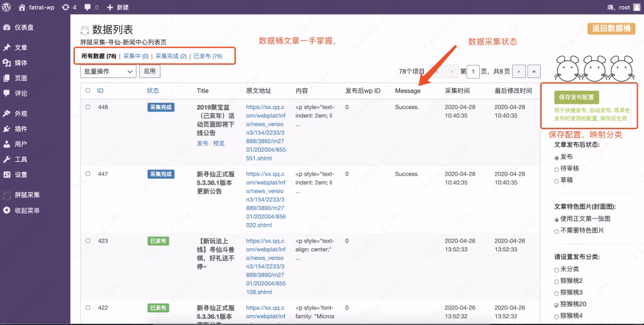Click the current page number field
The image size is (644, 325).
point(474,72)
